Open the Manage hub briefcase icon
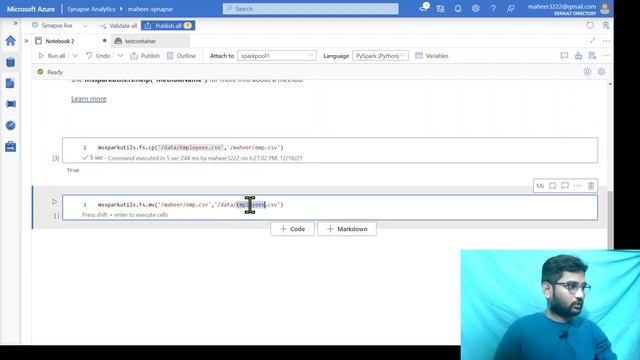Screen dimensions: 640x360 point(11,146)
